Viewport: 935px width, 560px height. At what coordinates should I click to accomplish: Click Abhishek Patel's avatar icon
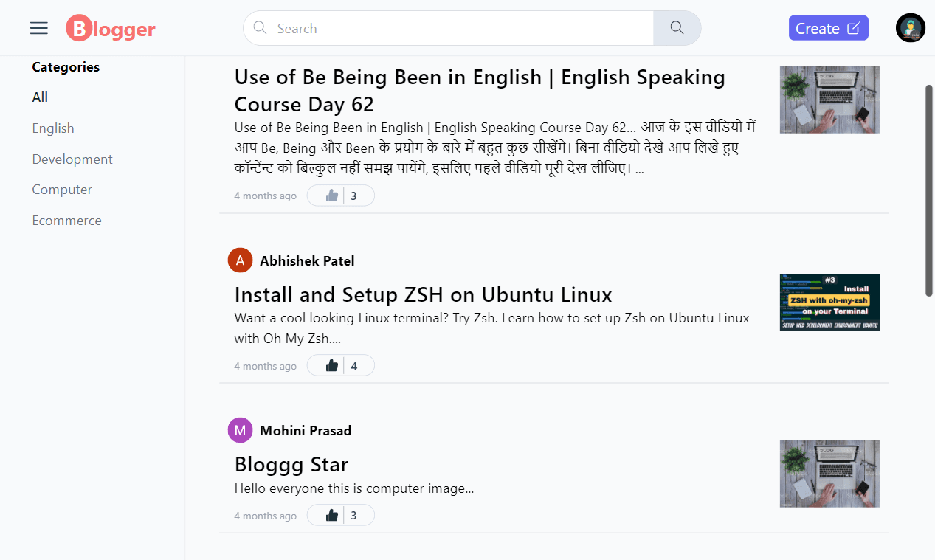point(240,260)
